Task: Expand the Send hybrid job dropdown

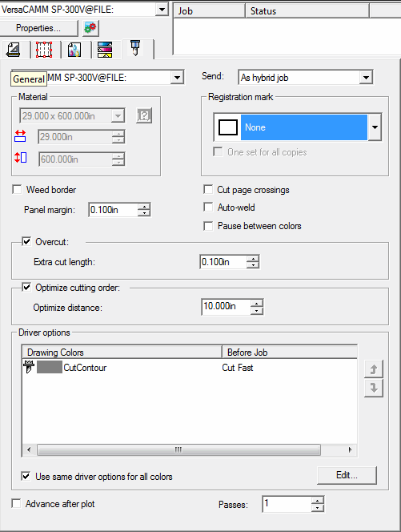Action: pos(366,78)
